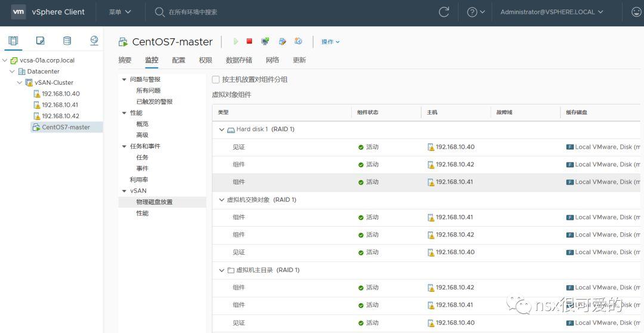Viewport: 644px width, 333px height.
Task: Switch to the 网络 tab
Action: (x=273, y=60)
